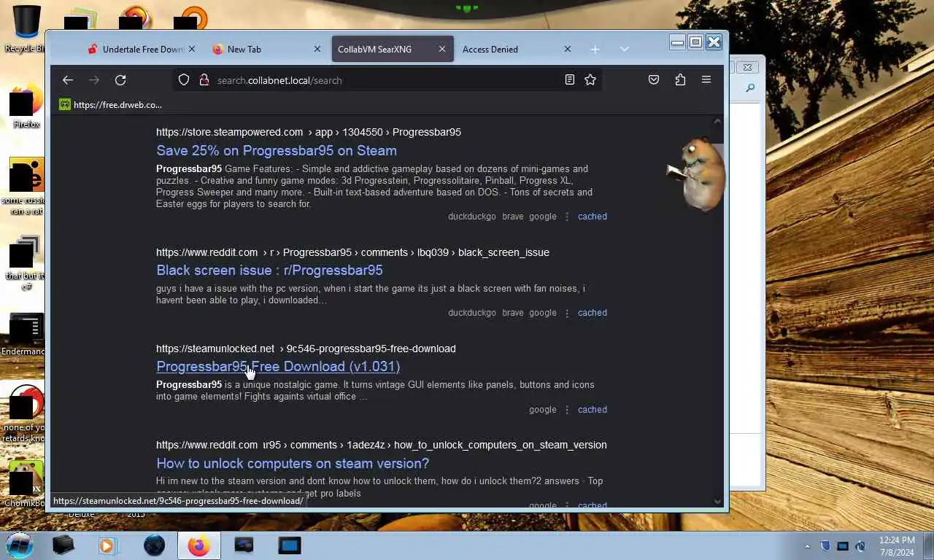Open options dots for Black screen result
Screen dimensions: 934x560
pyautogui.click(x=567, y=313)
